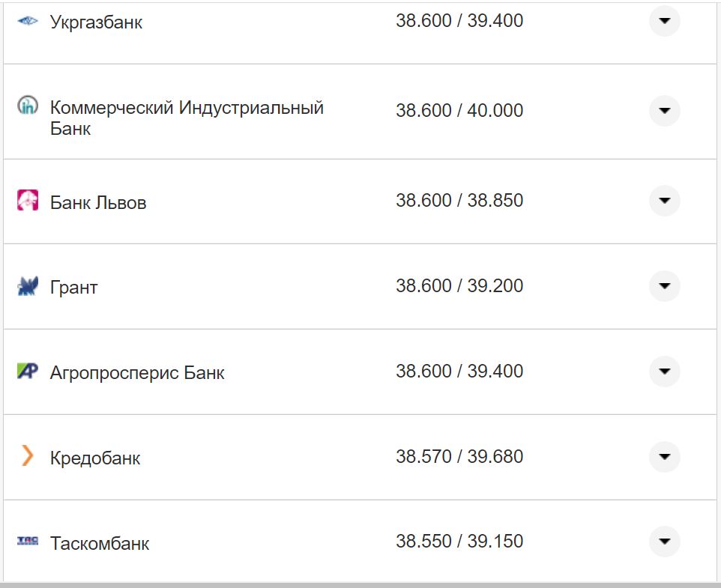This screenshot has width=721, height=588.
Task: Collapse the Грант rates dropdown
Action: [664, 286]
